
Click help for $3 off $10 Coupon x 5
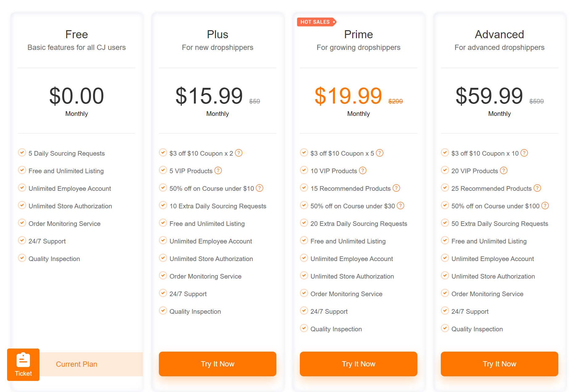coord(380,153)
